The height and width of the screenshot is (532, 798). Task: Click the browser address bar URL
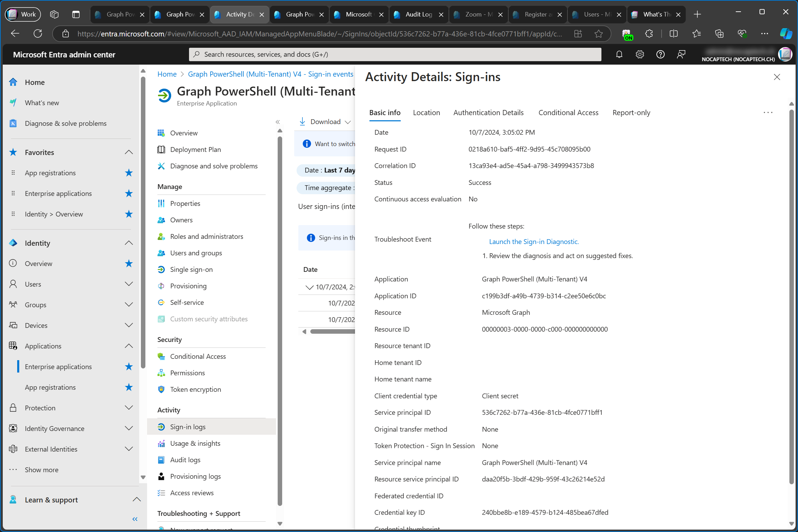pos(320,34)
